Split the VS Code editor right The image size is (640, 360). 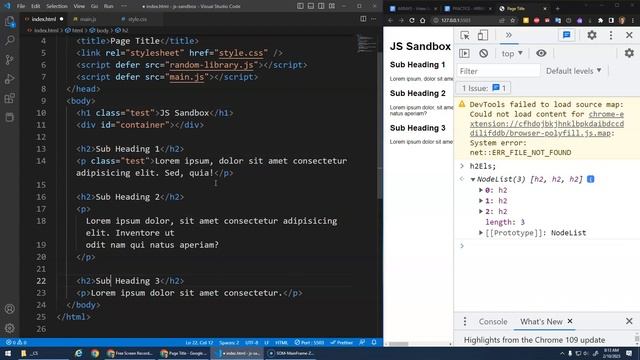tap(363, 19)
